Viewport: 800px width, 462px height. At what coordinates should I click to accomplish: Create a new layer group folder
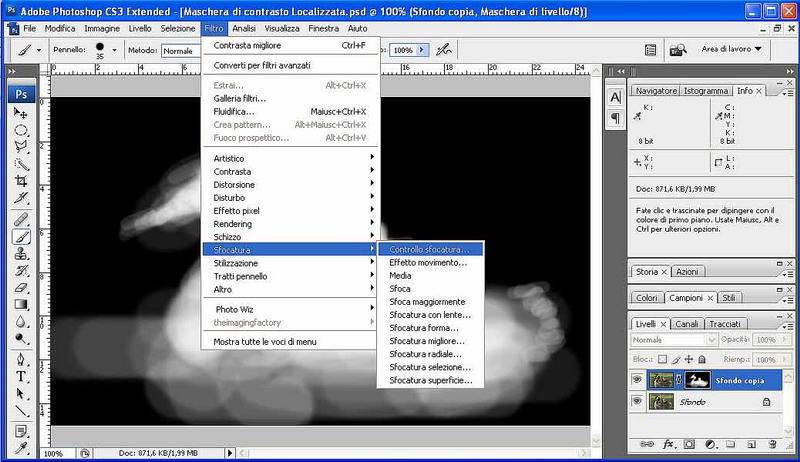pos(731,444)
